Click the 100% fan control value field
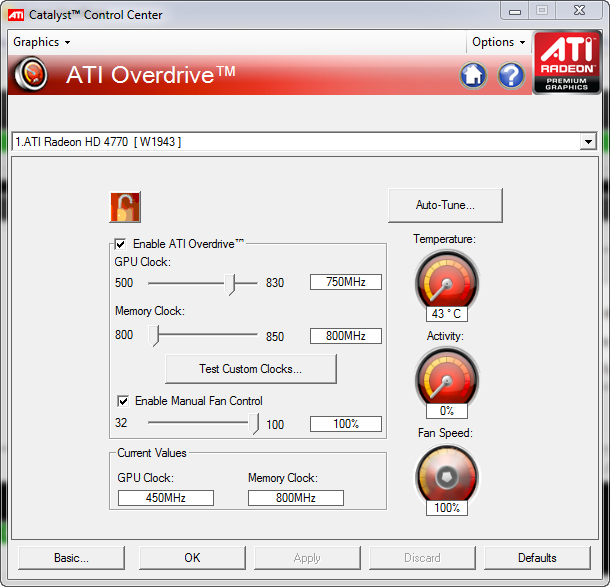 click(x=345, y=424)
